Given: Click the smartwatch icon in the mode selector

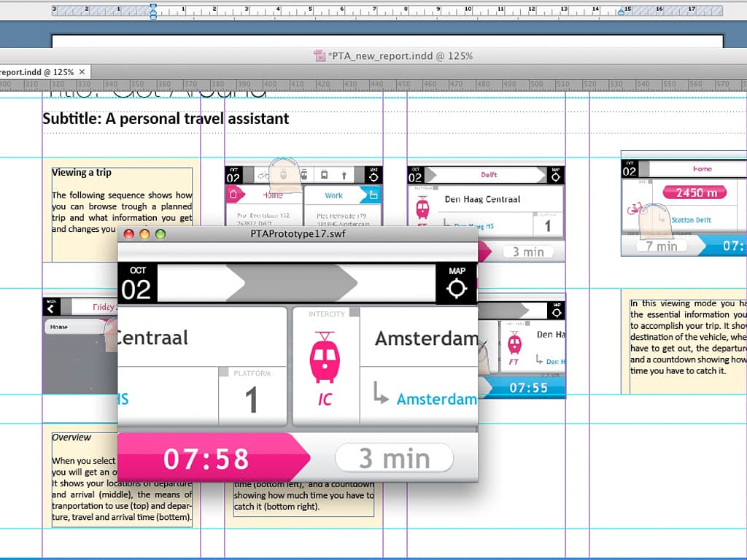Looking at the screenshot, I should click(x=285, y=175).
